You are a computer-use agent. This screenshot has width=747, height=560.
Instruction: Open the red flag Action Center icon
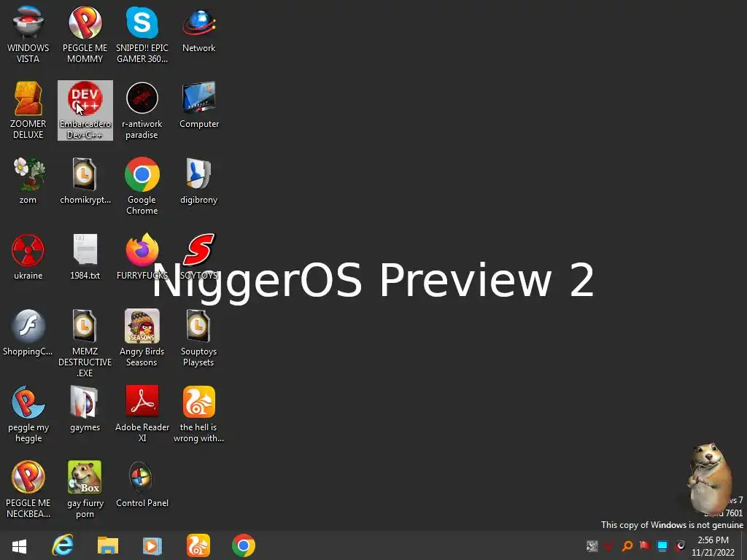tap(645, 545)
